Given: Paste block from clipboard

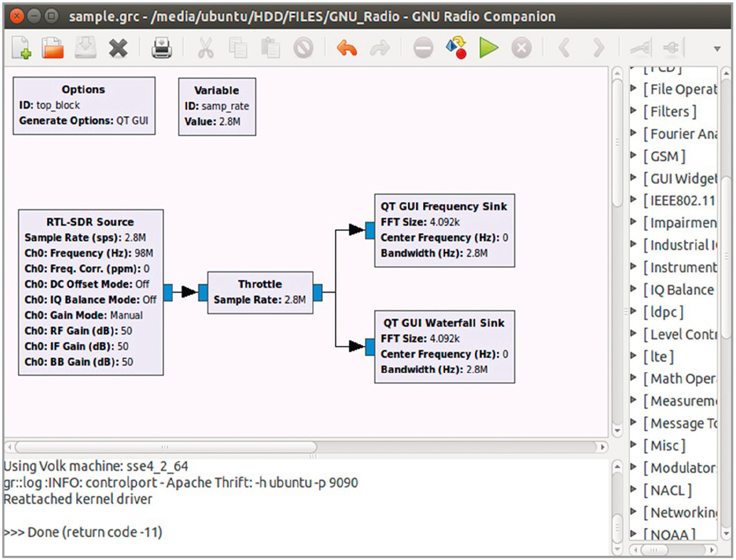Looking at the screenshot, I should pyautogui.click(x=270, y=48).
